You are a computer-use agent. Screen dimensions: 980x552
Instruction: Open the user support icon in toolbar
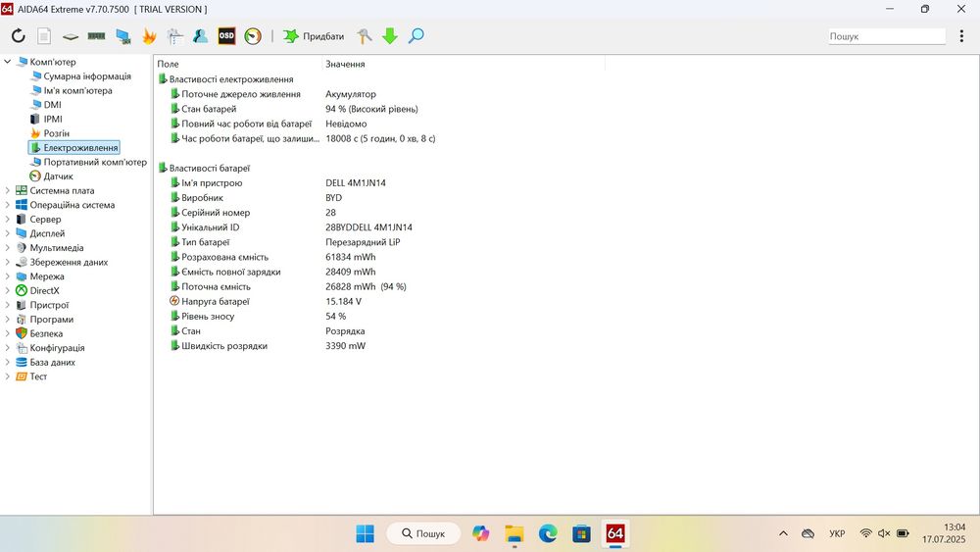pos(201,36)
